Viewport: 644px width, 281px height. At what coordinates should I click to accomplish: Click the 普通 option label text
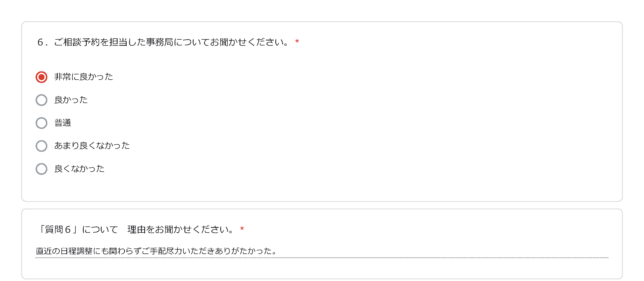tap(63, 123)
